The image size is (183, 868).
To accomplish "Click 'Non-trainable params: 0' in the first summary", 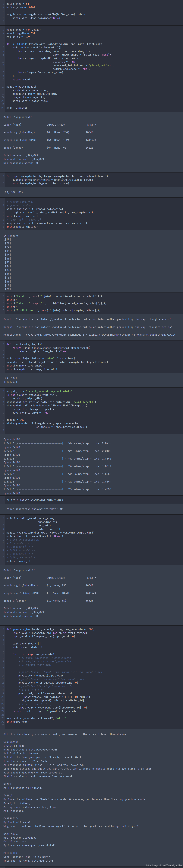I will coord(21,163).
